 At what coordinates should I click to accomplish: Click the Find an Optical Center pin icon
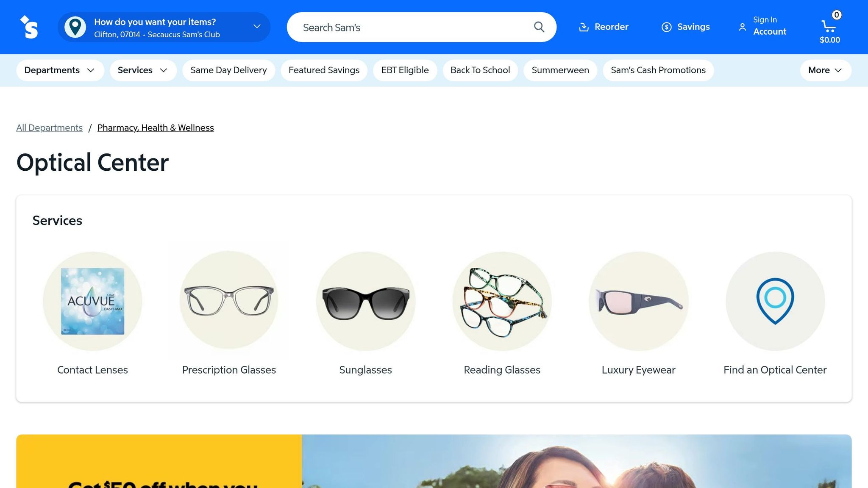pyautogui.click(x=775, y=301)
